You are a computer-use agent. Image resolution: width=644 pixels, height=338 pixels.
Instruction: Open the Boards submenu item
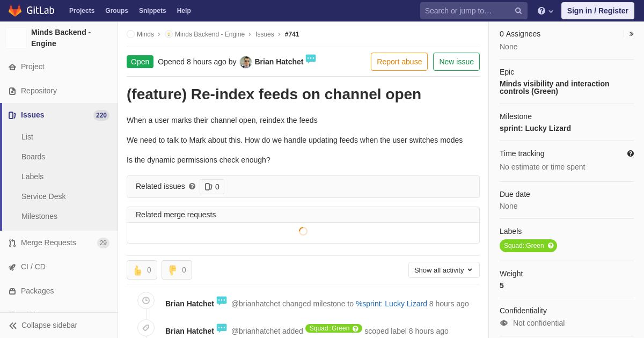pos(33,157)
